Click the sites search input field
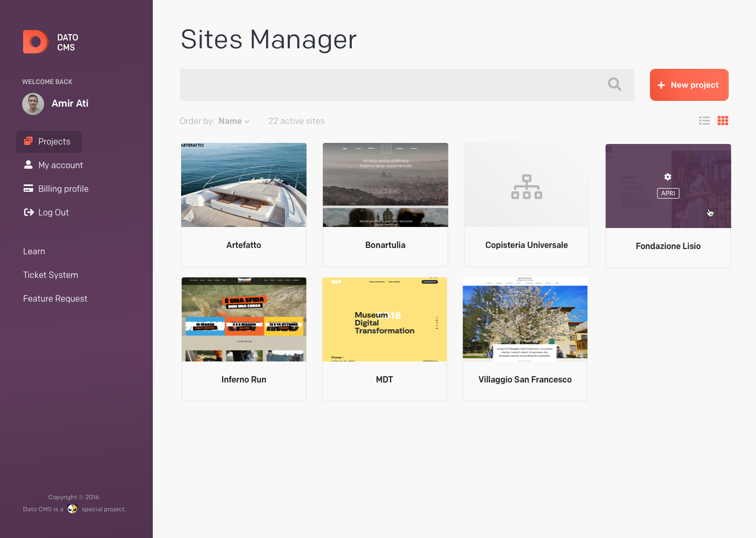756x538 pixels. pyautogui.click(x=407, y=85)
